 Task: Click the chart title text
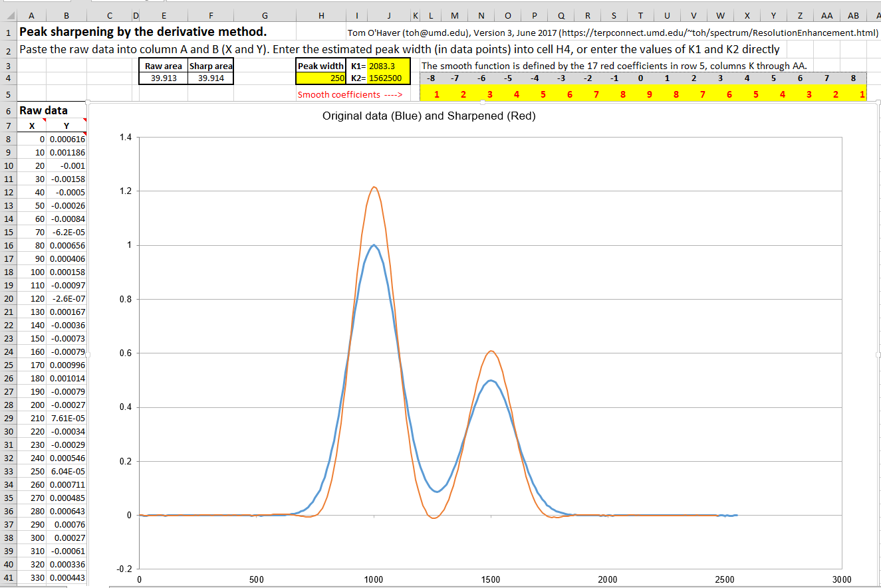tap(429, 116)
